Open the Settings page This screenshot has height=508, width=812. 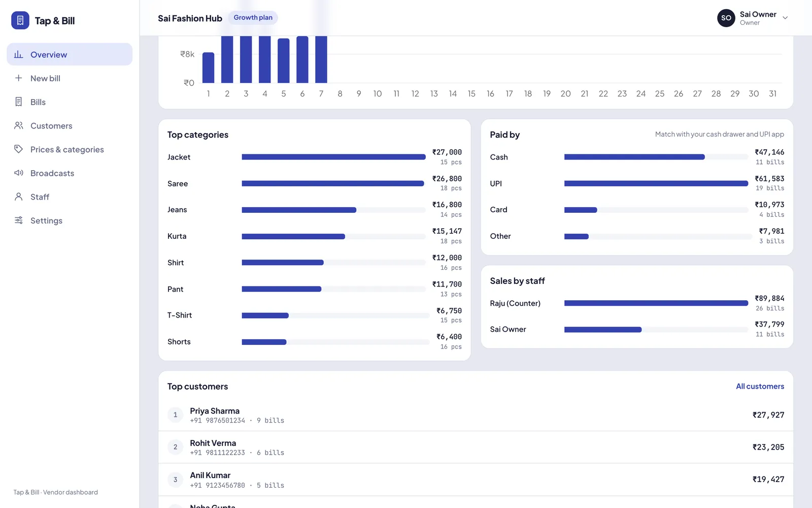click(x=70, y=220)
